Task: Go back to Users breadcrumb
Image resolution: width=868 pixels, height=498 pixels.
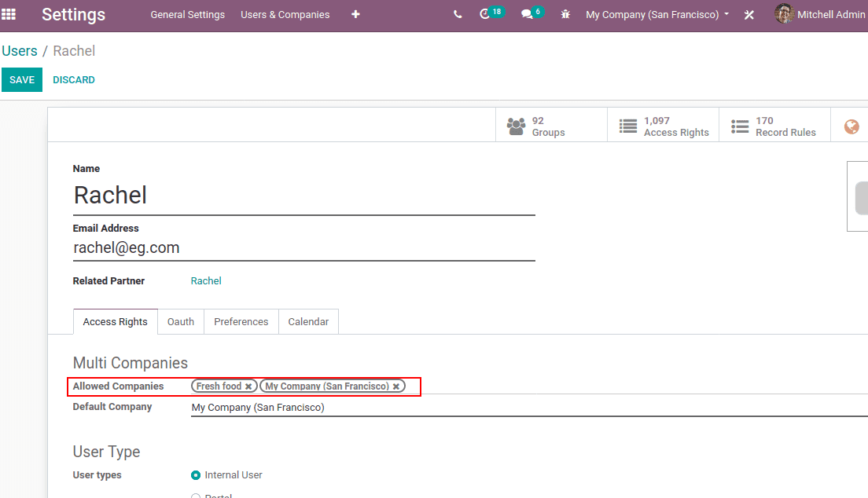Action: 20,51
